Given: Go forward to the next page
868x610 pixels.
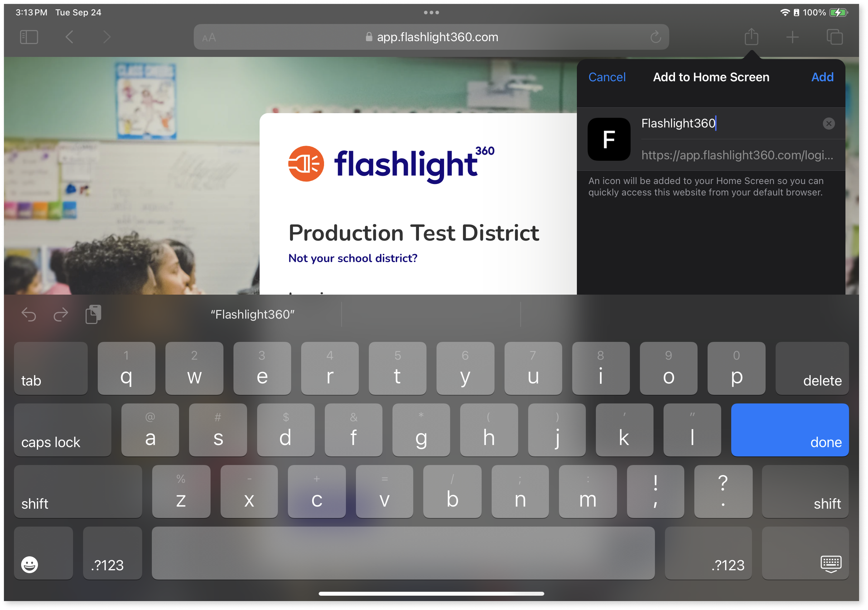Looking at the screenshot, I should 107,37.
